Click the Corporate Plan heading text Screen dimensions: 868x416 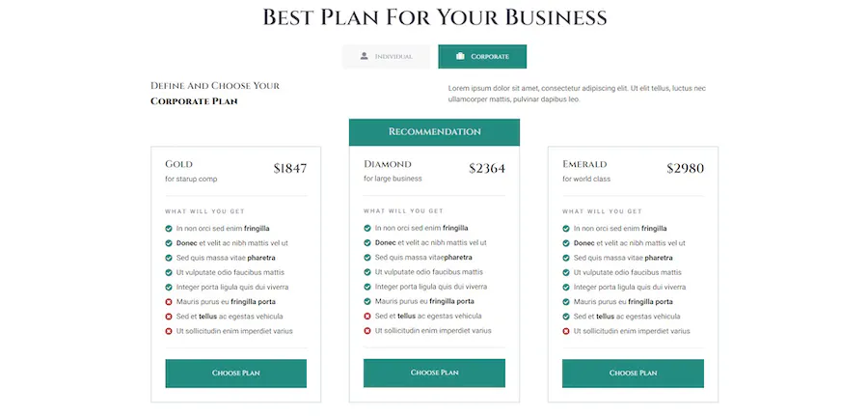[194, 101]
